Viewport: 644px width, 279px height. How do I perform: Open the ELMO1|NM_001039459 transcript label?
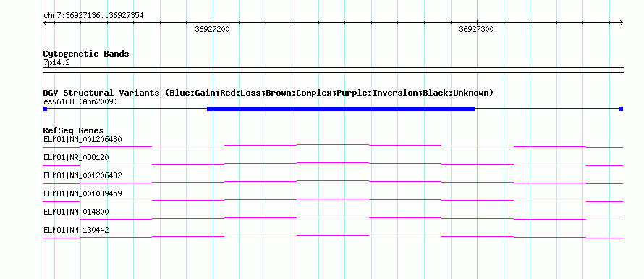point(82,193)
